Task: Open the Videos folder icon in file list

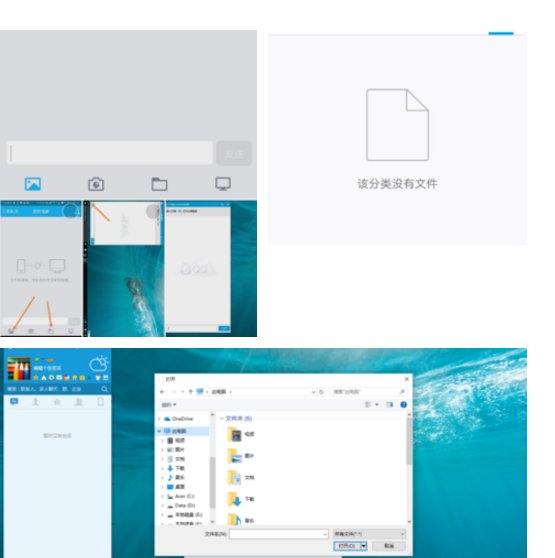Action: 235,434
